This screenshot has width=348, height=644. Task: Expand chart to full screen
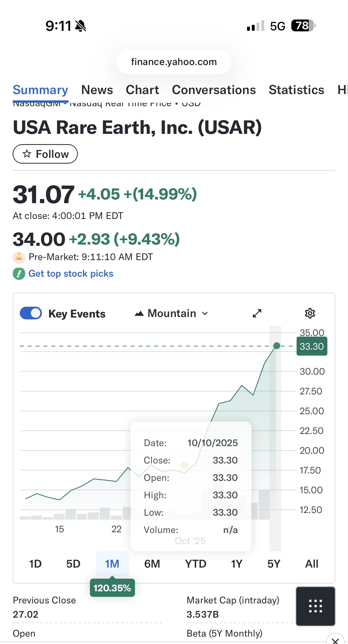[x=257, y=313]
